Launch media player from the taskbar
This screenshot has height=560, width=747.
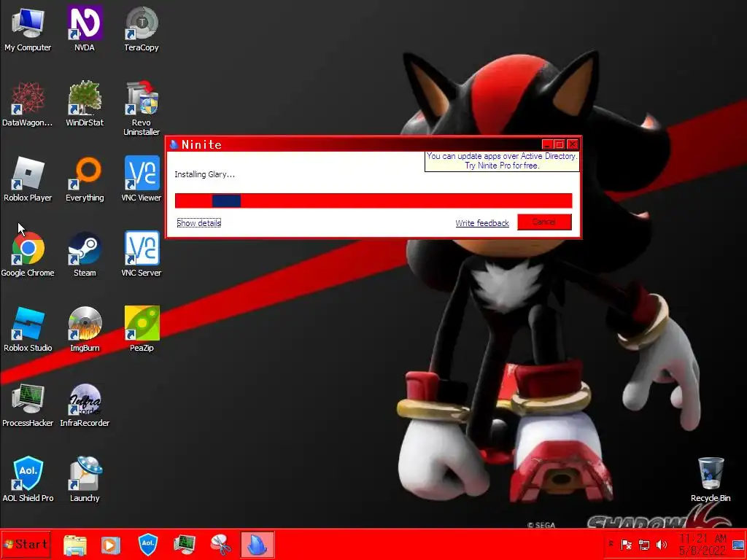pos(111,545)
